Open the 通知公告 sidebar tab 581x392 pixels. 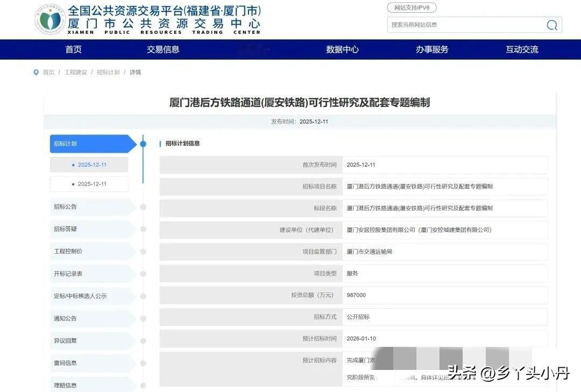93,318
